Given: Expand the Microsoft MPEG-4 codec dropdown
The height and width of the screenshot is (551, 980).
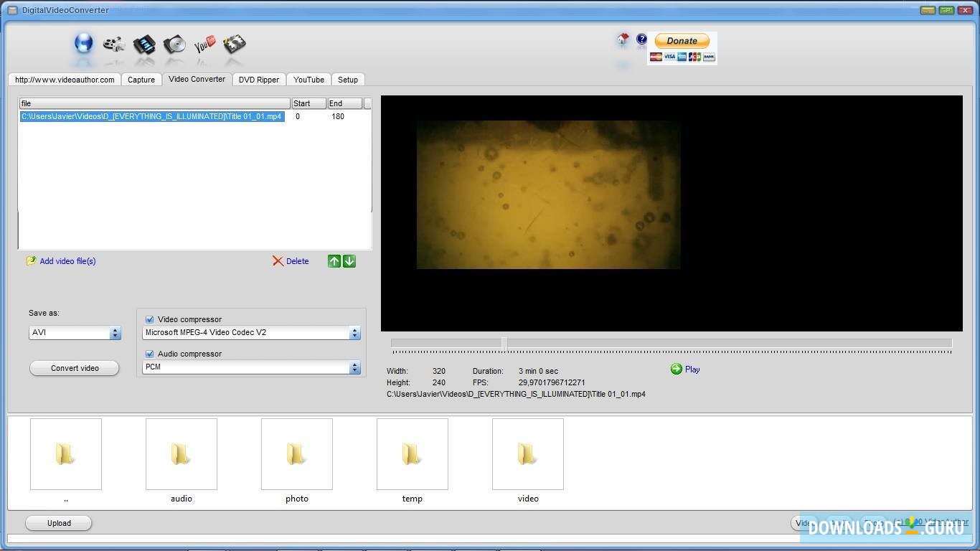Looking at the screenshot, I should point(354,332).
